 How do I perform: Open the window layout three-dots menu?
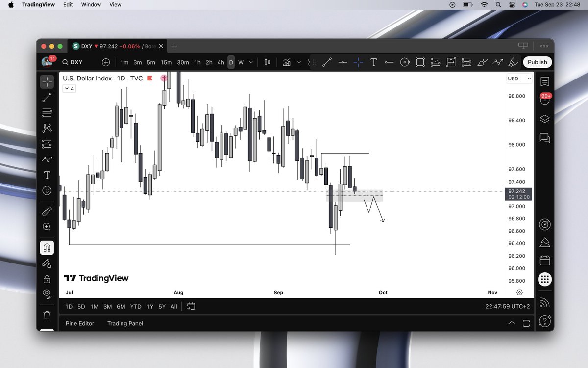point(544,46)
